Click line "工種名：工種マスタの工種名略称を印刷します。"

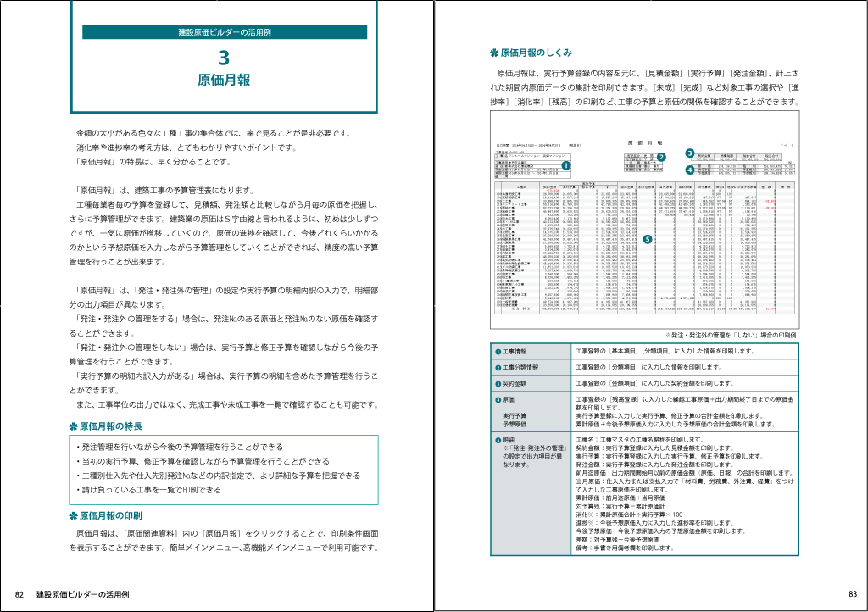point(639,440)
